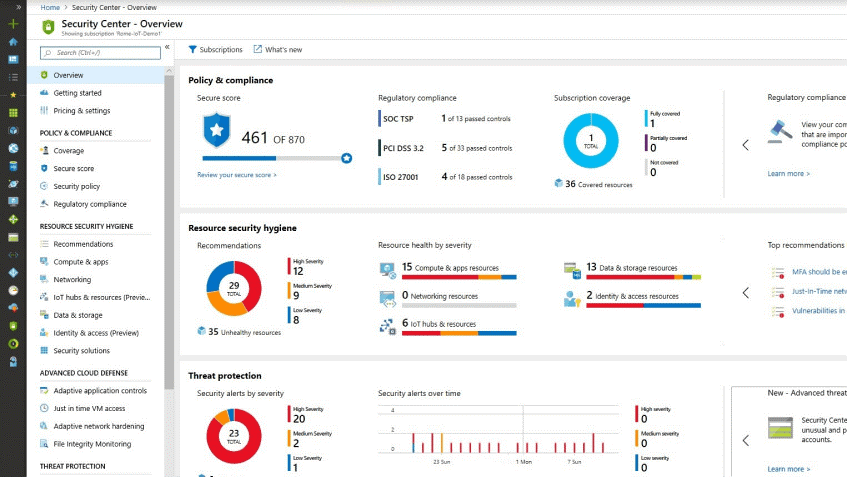Click previous arrow beside Top recommendations
Viewport: 847px width, 477px height.
[x=745, y=293]
